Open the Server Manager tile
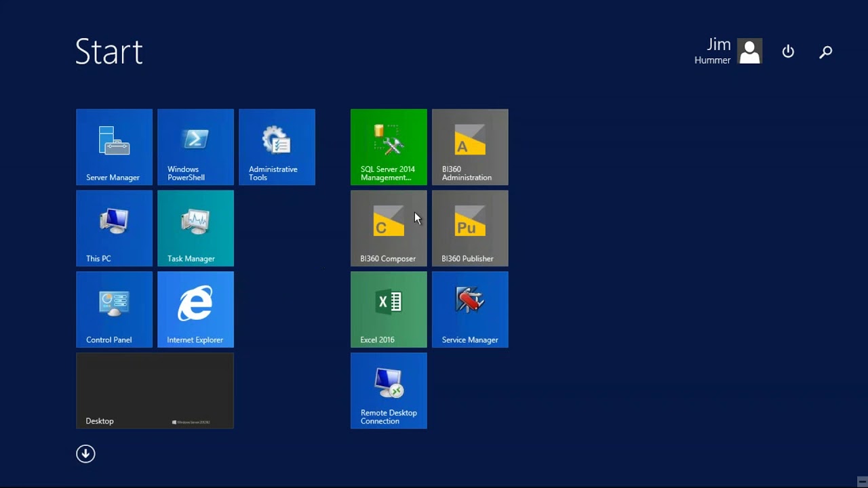 [114, 147]
